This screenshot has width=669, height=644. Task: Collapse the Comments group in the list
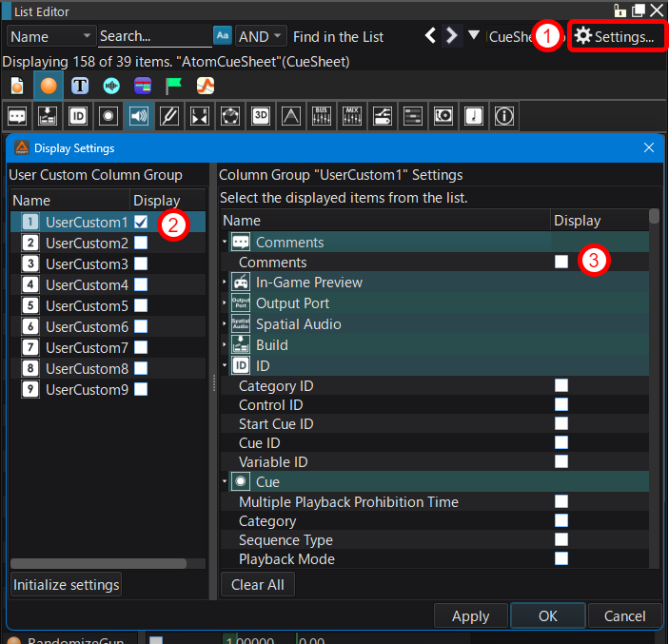(225, 242)
